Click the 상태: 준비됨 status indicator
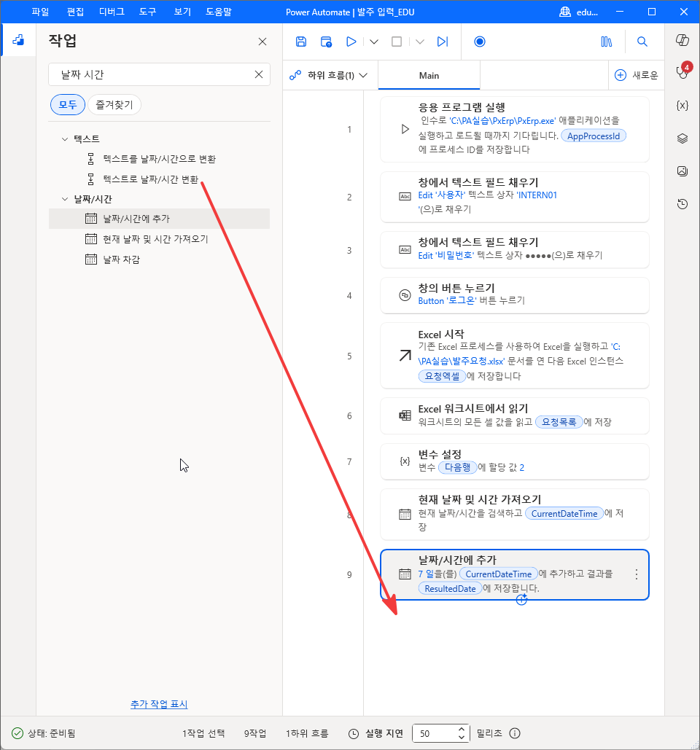 click(x=43, y=733)
